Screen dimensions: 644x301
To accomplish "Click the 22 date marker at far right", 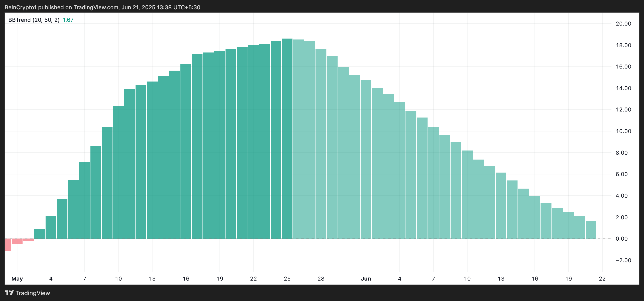I will 602,278.
